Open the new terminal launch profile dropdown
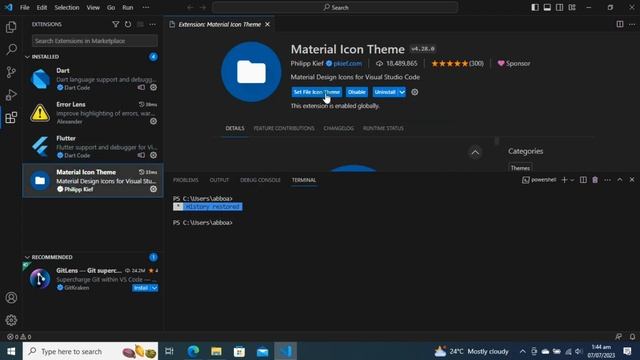The height and width of the screenshot is (360, 640). 572,180
